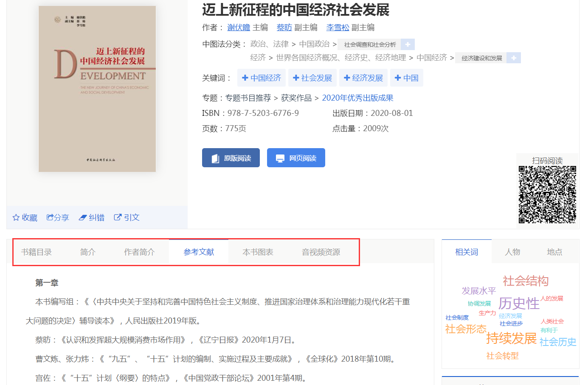588x385 pixels.
Task: Add keyword 经济发展 with plus icon
Action: (347, 78)
